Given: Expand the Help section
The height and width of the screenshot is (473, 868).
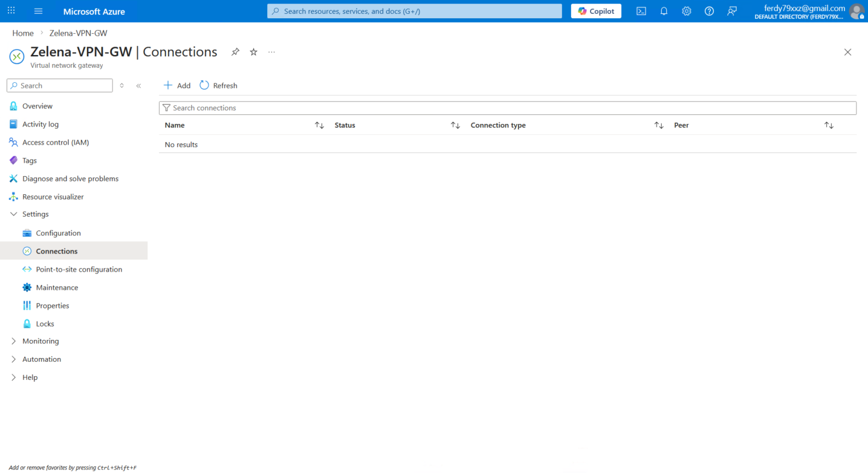Looking at the screenshot, I should [x=14, y=377].
